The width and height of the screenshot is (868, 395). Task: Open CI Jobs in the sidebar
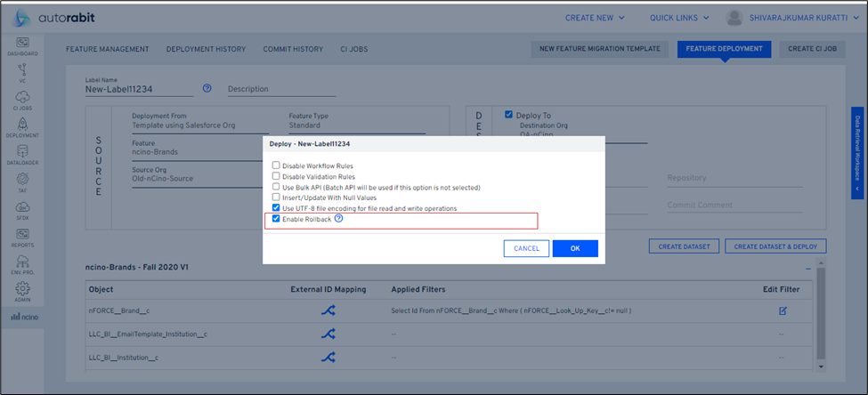(22, 100)
